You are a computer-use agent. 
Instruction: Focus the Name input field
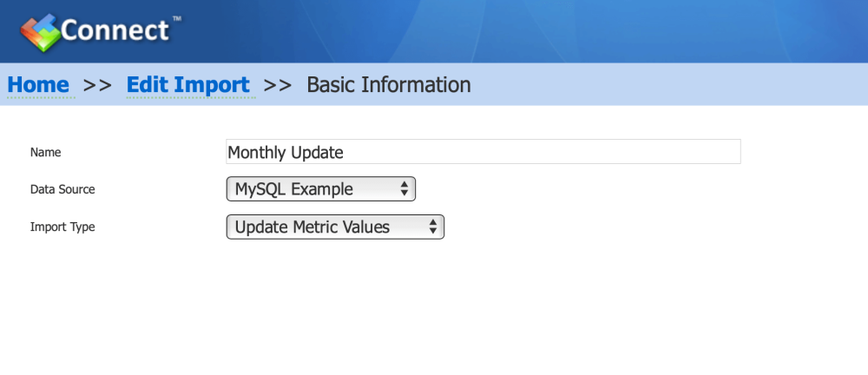483,152
